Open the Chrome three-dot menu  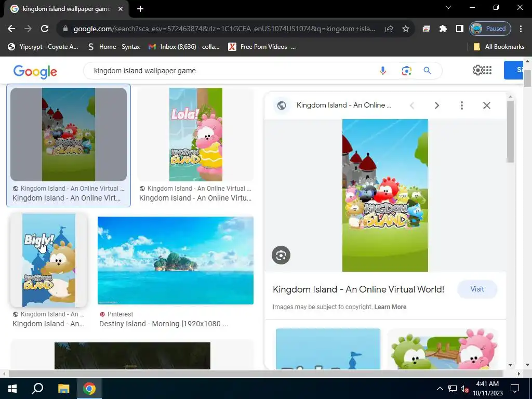click(521, 29)
